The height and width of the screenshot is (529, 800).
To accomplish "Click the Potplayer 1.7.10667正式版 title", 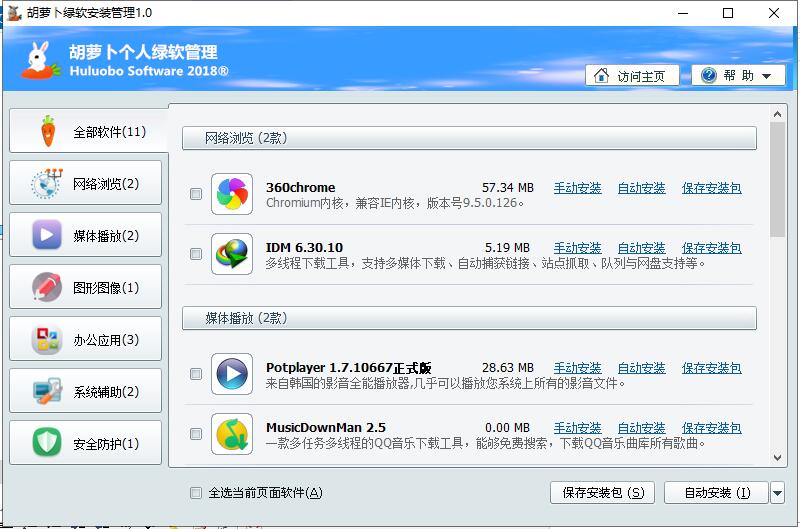I will point(348,368).
